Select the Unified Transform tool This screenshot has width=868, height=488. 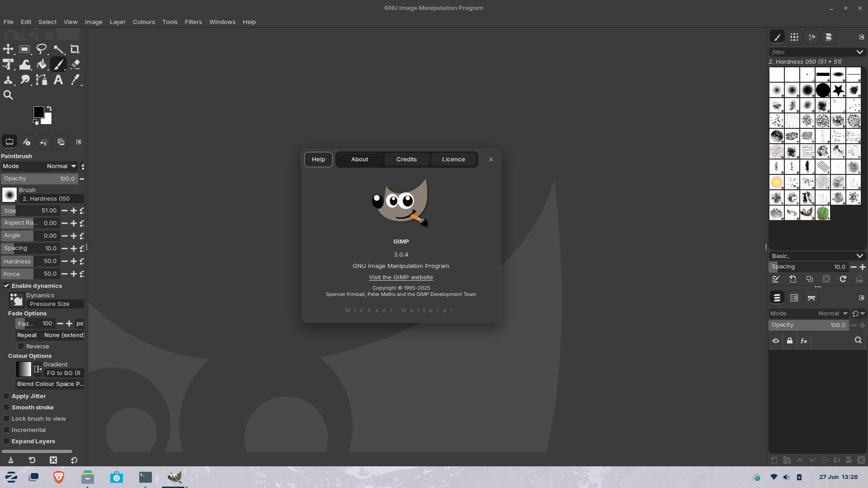coord(8,65)
